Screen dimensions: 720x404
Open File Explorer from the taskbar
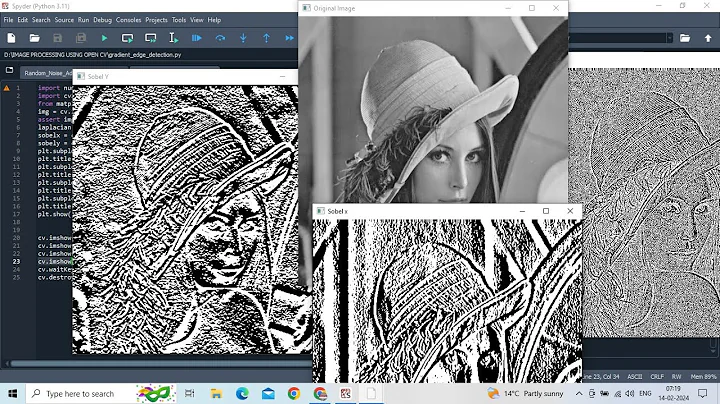click(x=216, y=393)
